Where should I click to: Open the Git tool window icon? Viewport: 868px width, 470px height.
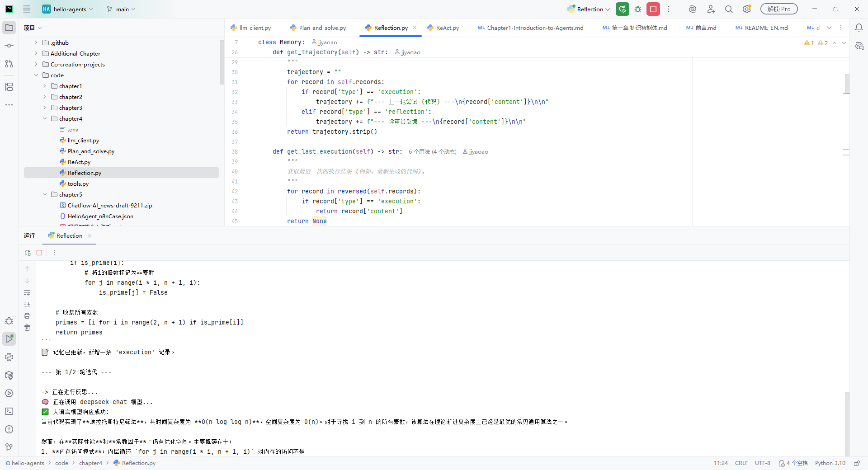click(x=9, y=447)
